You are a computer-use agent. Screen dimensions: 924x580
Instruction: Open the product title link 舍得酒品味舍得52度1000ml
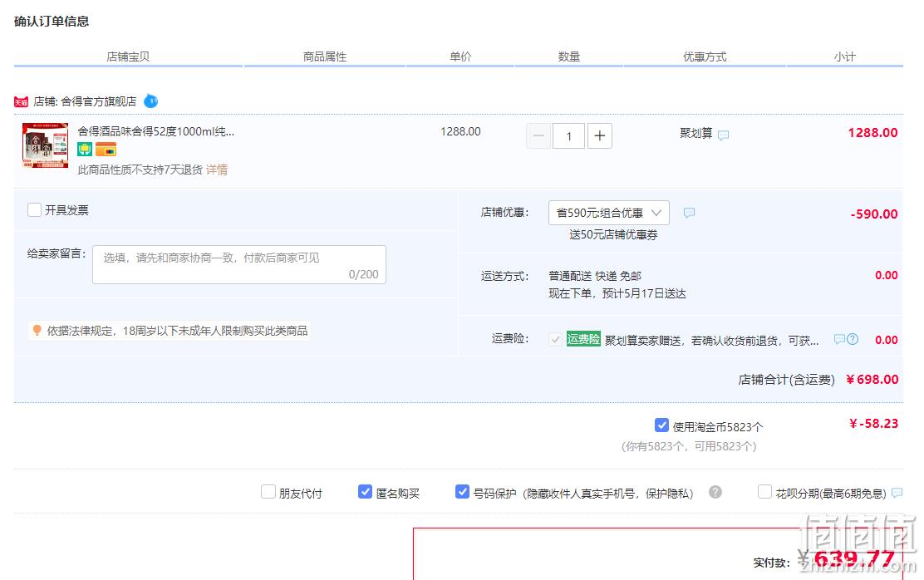point(156,131)
